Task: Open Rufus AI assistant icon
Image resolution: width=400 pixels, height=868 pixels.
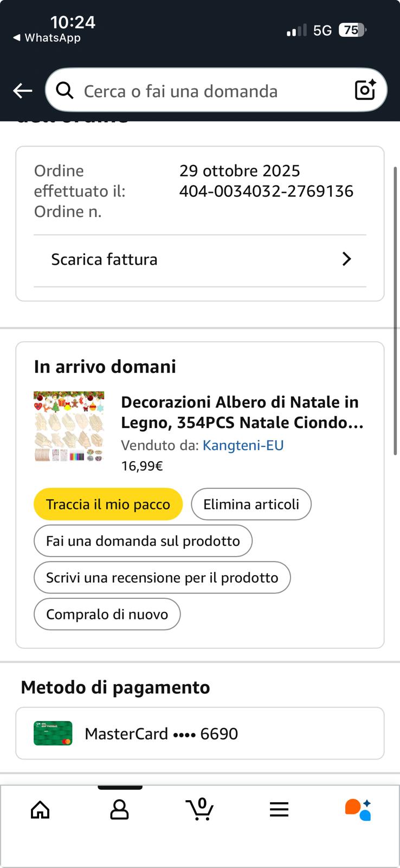Action: [358, 809]
